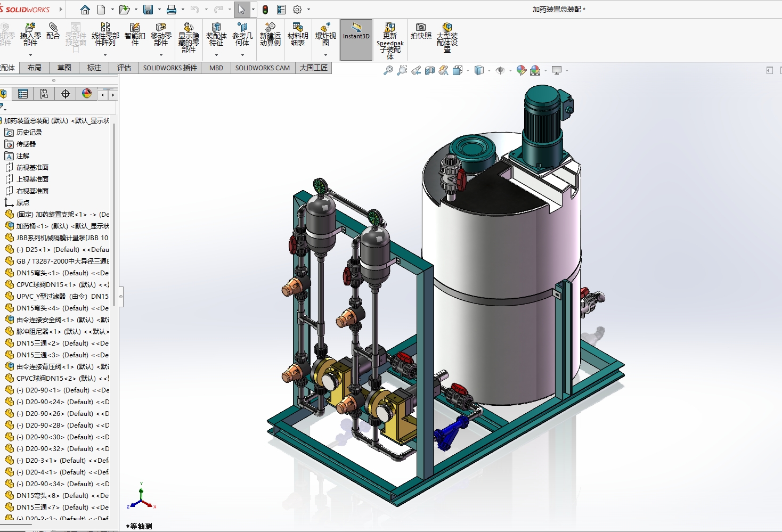Select 前视基准面 plane in tree
The width and height of the screenshot is (782, 532).
32,167
